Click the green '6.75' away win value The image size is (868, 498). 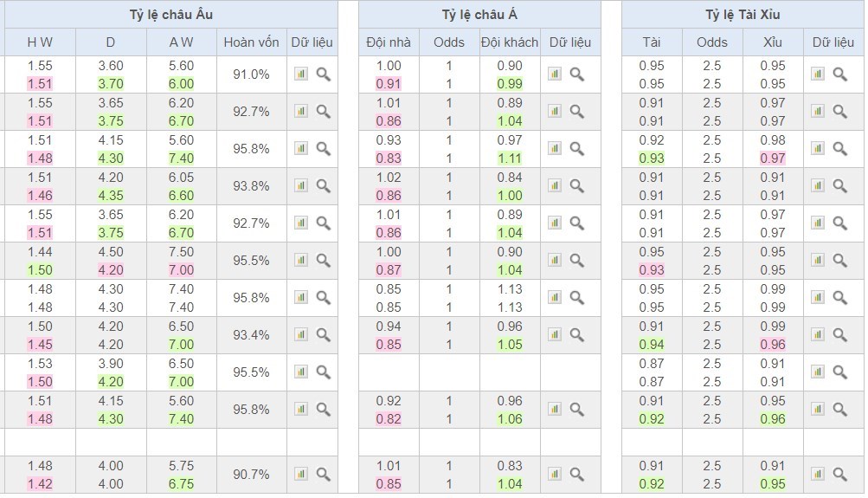click(x=181, y=483)
